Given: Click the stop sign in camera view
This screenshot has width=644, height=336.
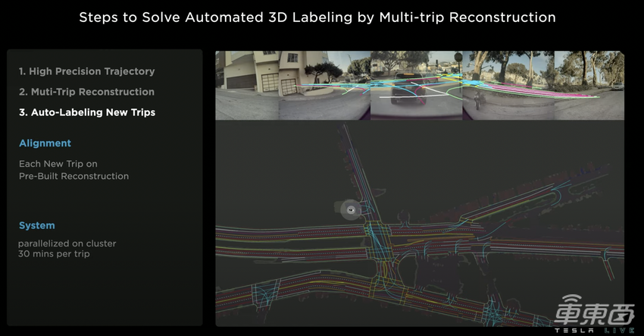Looking at the screenshot, I should tap(458, 57).
